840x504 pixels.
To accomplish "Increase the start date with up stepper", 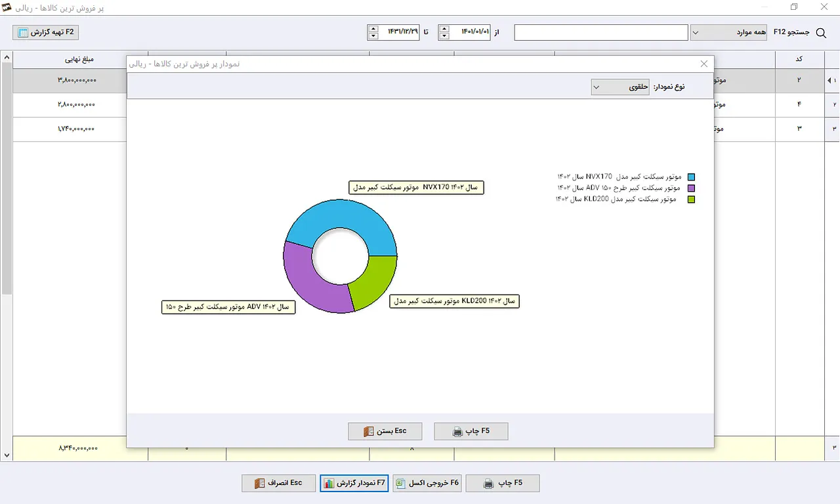I will [x=444, y=28].
